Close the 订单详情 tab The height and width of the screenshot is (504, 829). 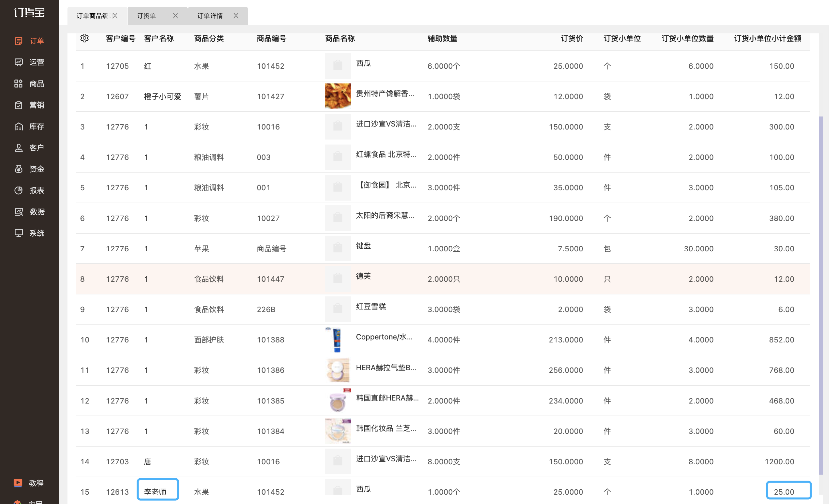click(236, 15)
